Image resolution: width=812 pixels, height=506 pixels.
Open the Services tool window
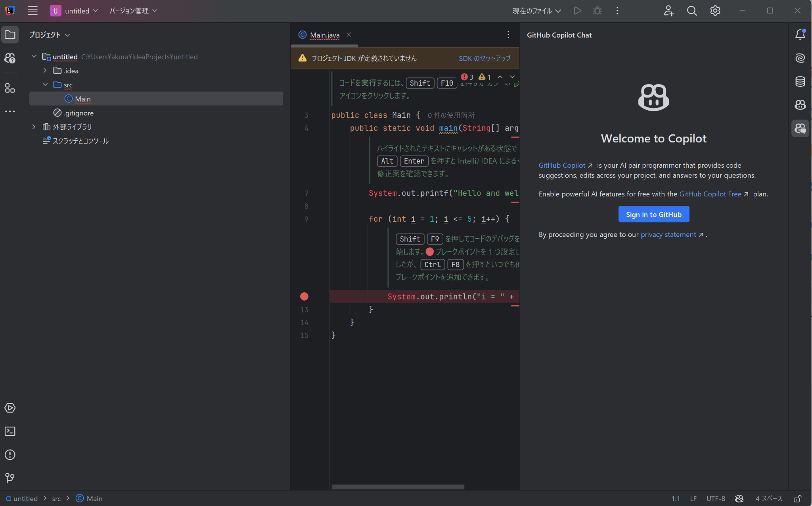coord(10,408)
